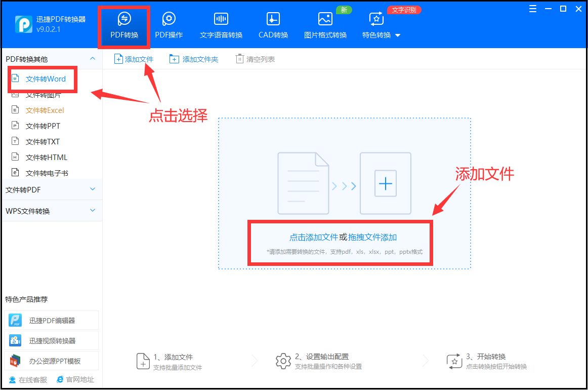
Task: Click the PDF操作 gear icon
Action: point(169,18)
